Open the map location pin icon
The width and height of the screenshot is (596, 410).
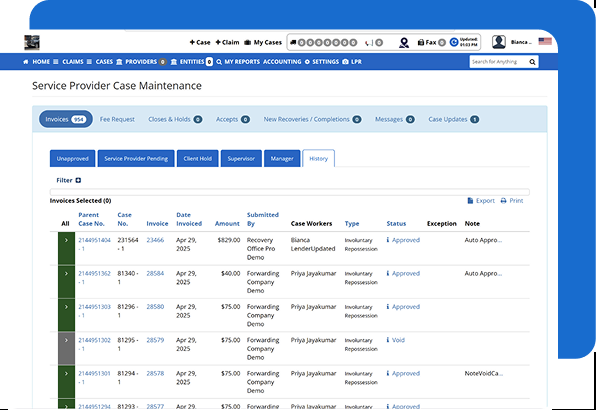pos(404,43)
